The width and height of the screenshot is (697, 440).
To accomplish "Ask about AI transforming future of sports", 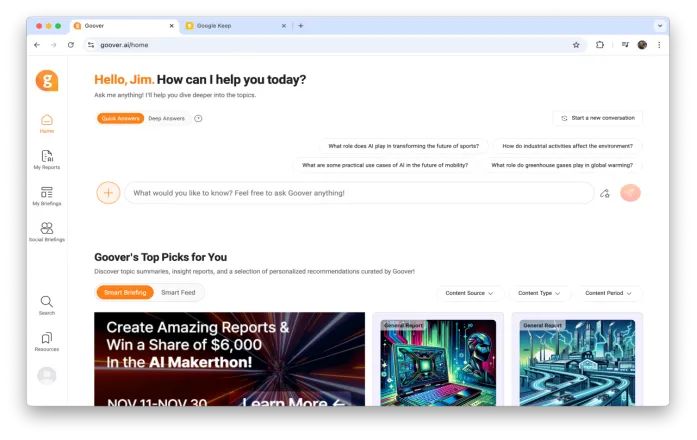I will coord(404,146).
